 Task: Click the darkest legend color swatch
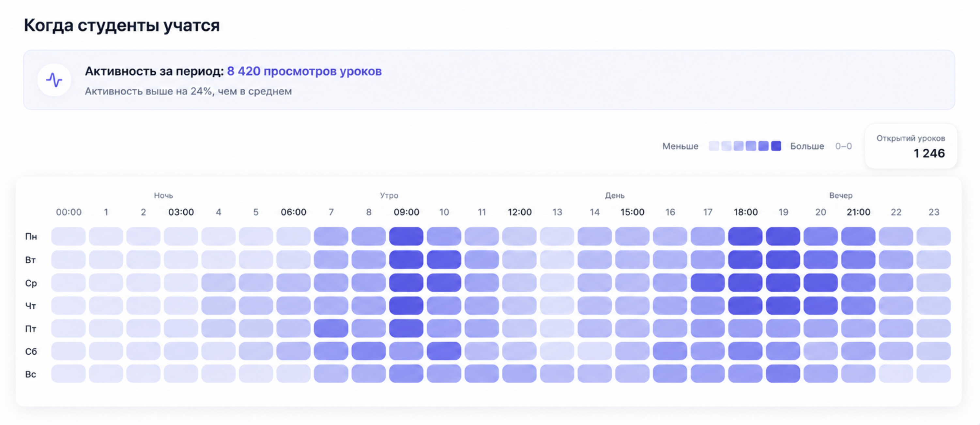776,146
